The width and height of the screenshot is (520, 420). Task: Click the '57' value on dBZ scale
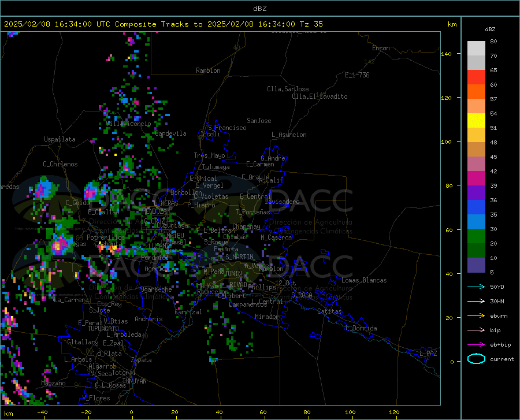(493, 99)
